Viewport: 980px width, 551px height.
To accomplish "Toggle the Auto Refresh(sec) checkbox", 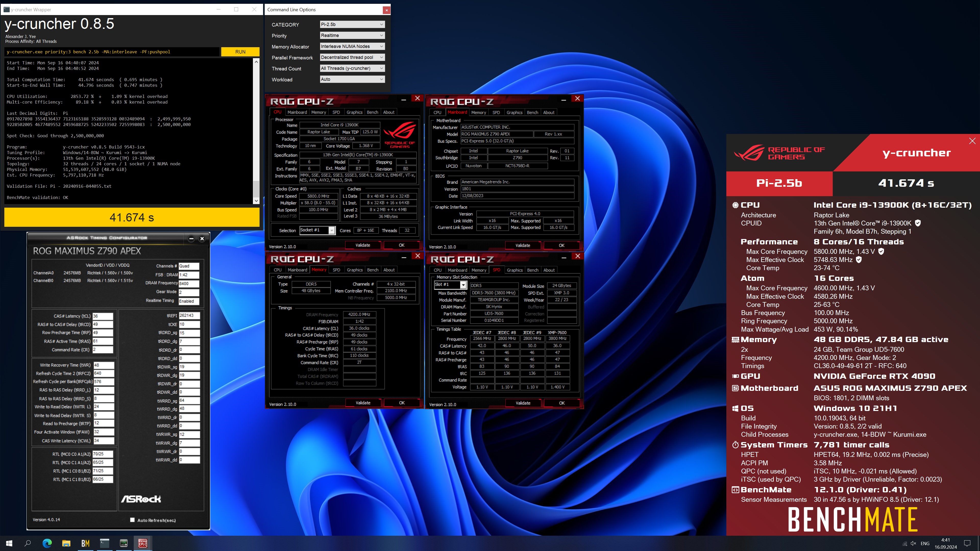I will click(x=132, y=520).
